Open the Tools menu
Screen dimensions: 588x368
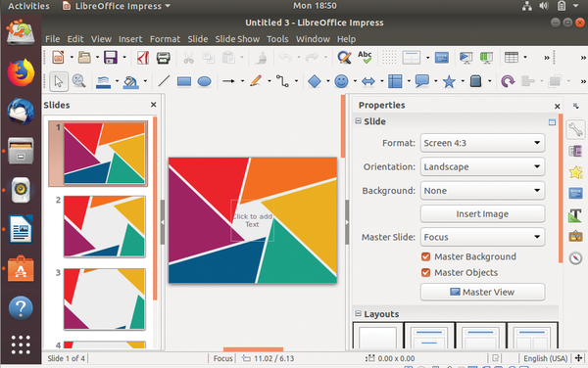[x=277, y=39]
